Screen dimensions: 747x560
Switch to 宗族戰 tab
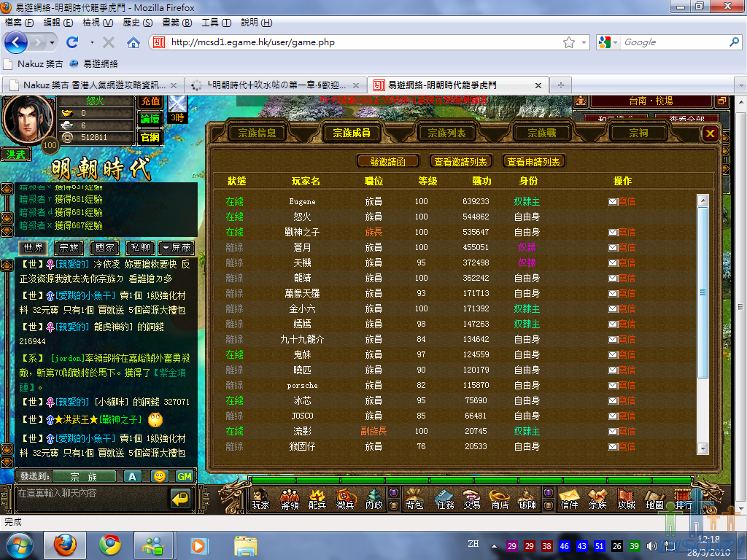point(542,133)
